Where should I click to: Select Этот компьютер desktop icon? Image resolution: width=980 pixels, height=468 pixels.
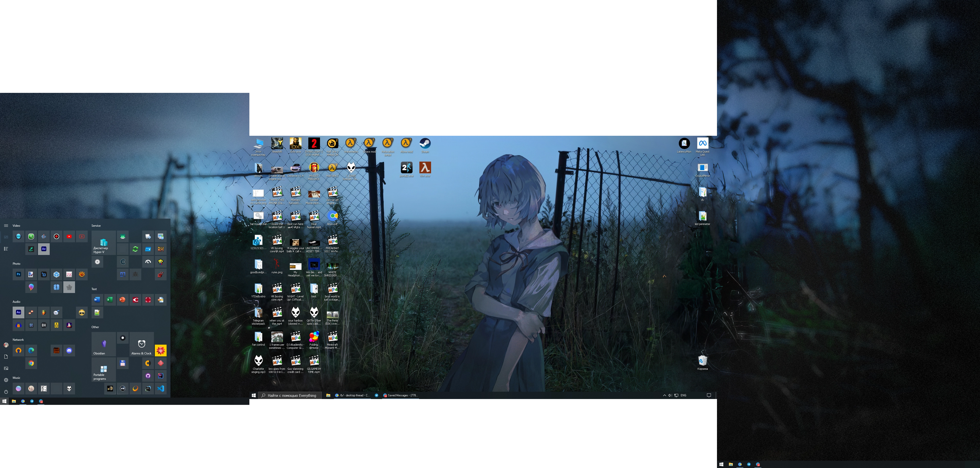click(x=258, y=146)
